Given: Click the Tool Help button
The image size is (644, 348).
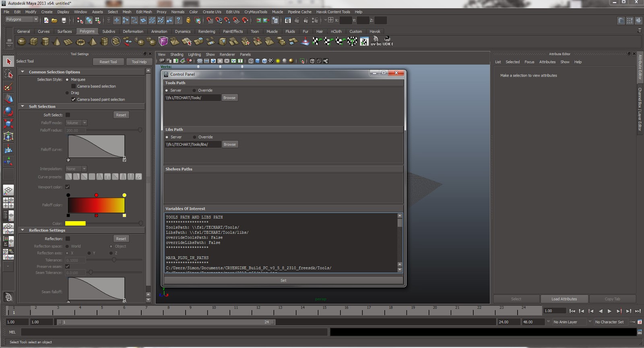Looking at the screenshot, I should click(139, 62).
